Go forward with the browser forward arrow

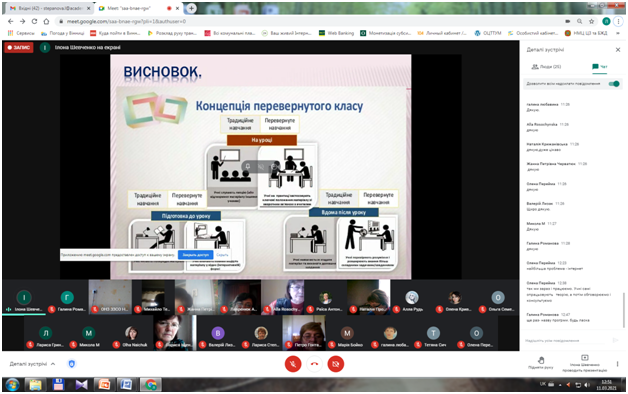tap(22, 21)
